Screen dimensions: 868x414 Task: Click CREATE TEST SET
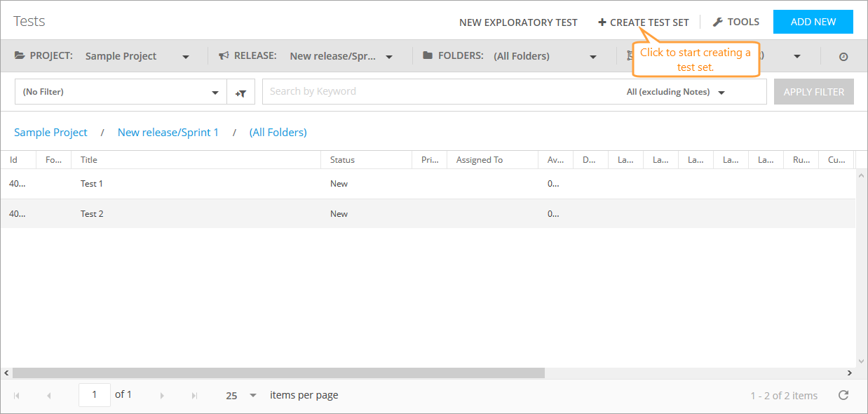pos(644,22)
